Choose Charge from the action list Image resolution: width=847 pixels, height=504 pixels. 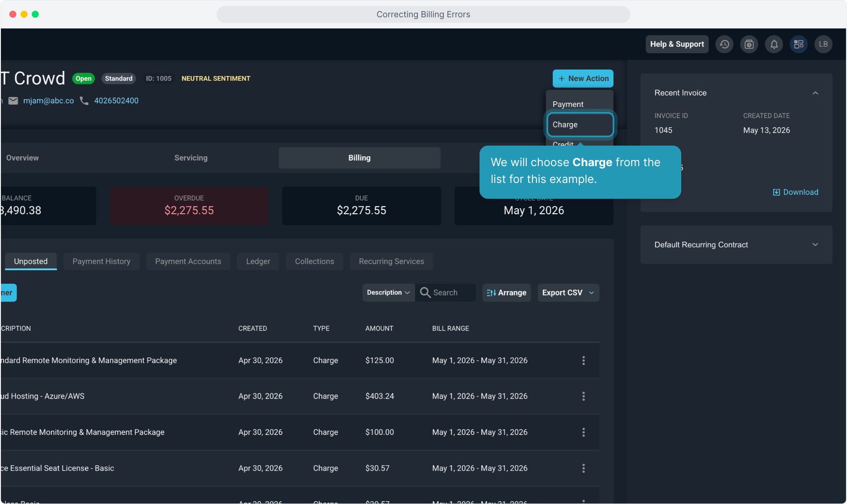tap(580, 125)
